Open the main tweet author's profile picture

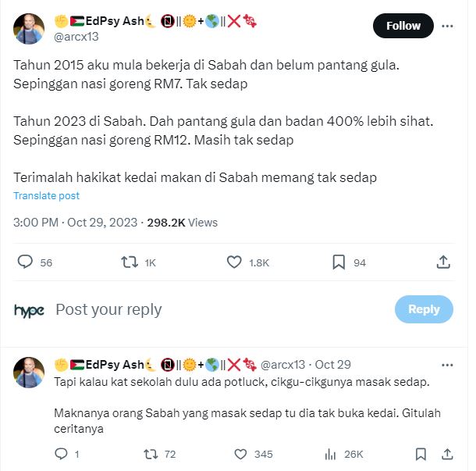(x=29, y=28)
